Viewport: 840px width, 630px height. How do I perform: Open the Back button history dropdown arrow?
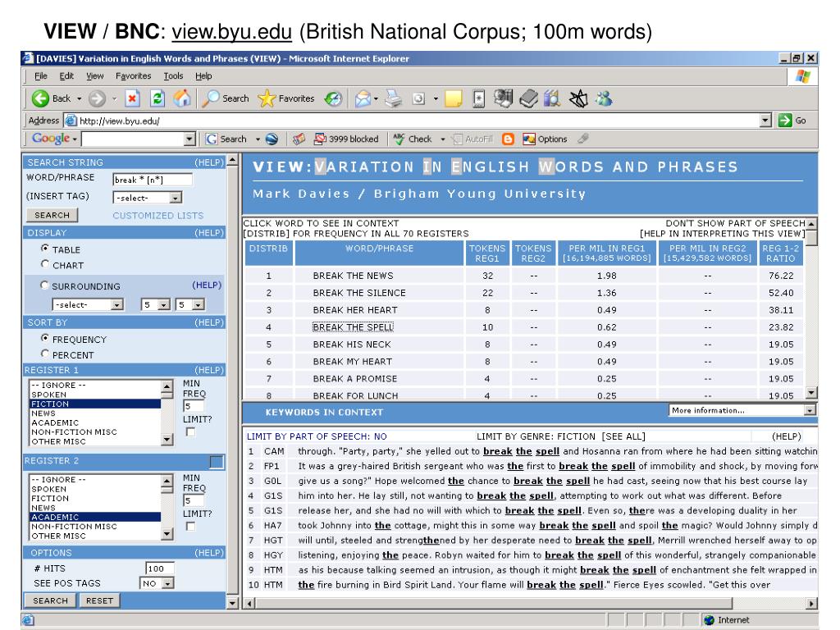pyautogui.click(x=80, y=98)
